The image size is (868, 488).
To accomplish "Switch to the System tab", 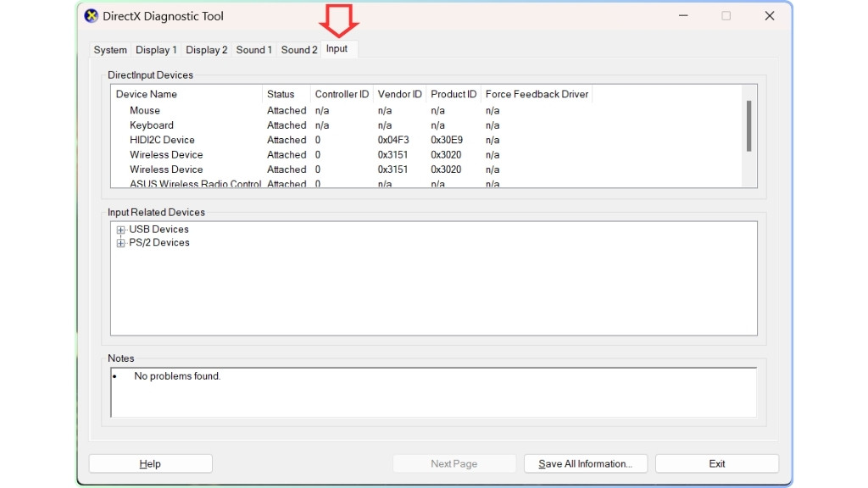I will point(110,49).
